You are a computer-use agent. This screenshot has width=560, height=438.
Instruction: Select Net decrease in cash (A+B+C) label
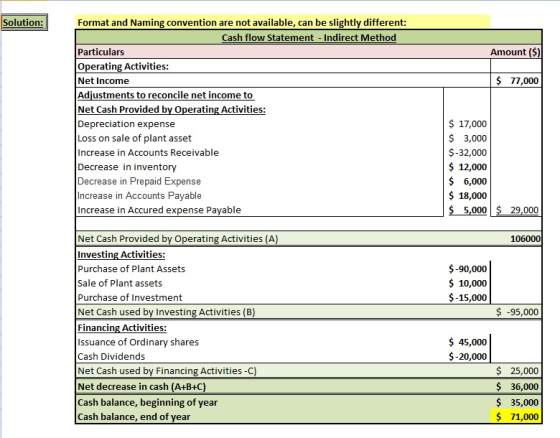click(142, 387)
